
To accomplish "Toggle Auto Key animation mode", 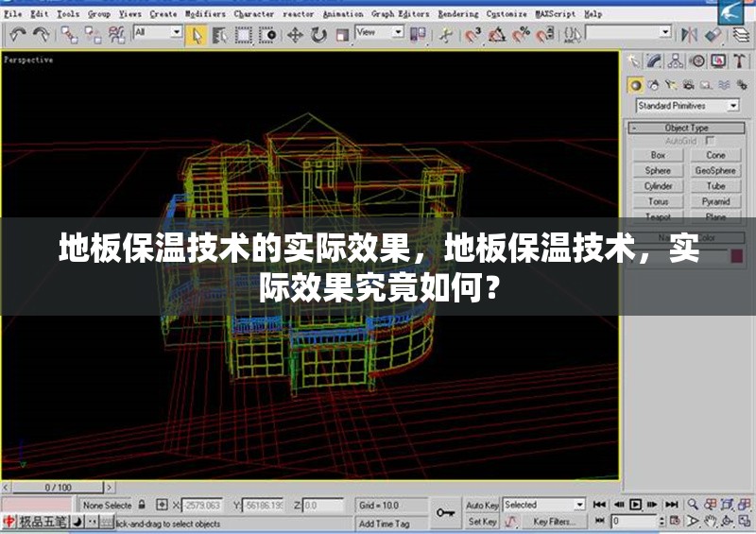I will (x=482, y=506).
